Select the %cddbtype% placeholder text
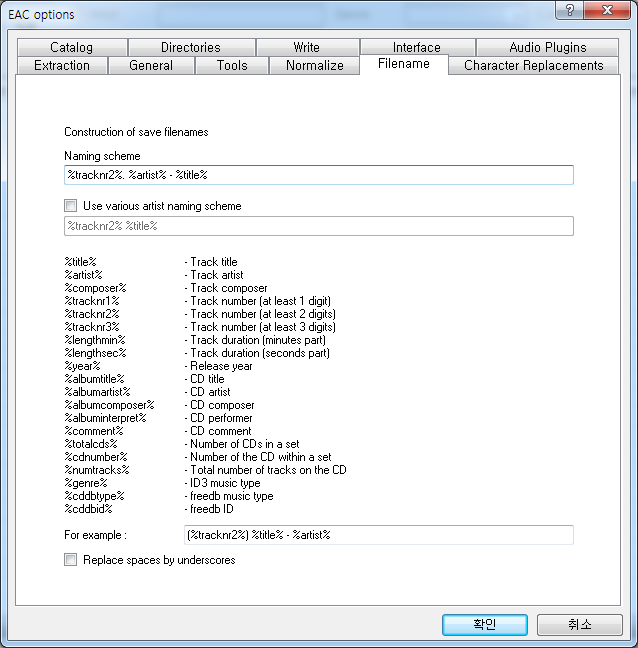 tap(94, 496)
